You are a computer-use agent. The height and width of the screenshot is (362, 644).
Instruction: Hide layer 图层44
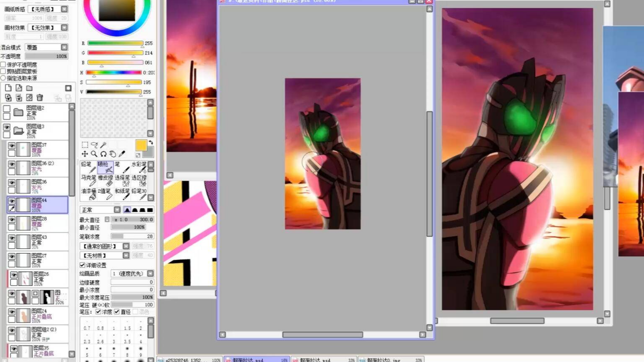pos(12,201)
